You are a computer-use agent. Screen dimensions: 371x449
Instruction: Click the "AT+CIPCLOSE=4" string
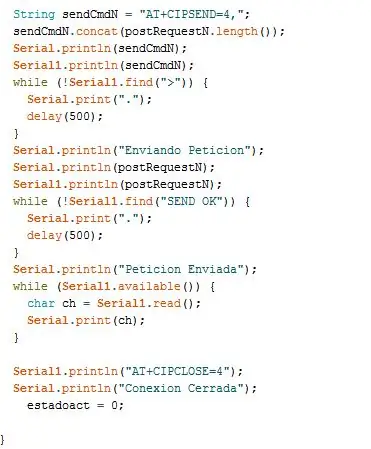coord(181,371)
